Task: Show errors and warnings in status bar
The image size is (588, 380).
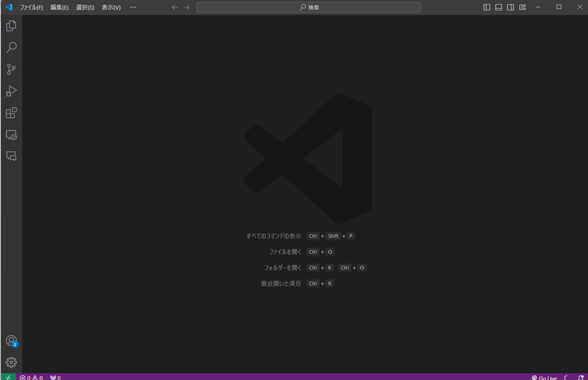Action: (31, 377)
